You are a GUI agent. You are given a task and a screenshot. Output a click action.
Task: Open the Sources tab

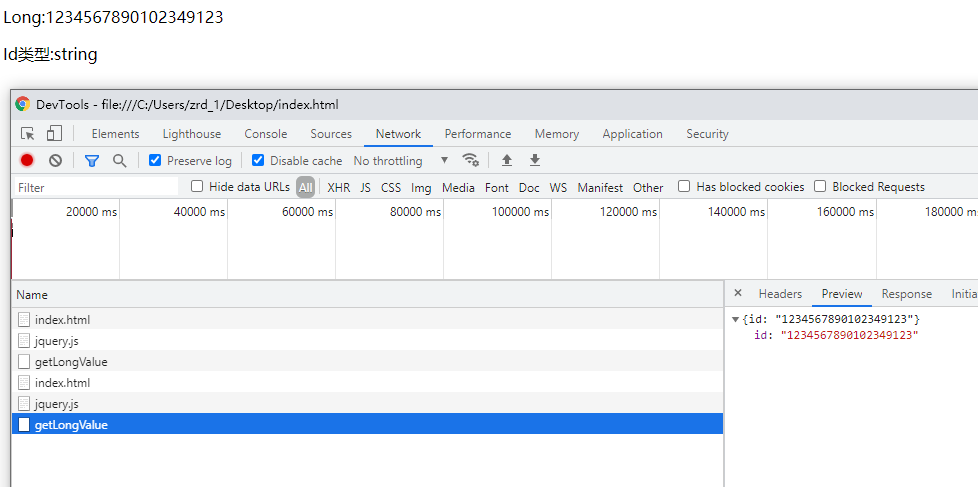[331, 133]
